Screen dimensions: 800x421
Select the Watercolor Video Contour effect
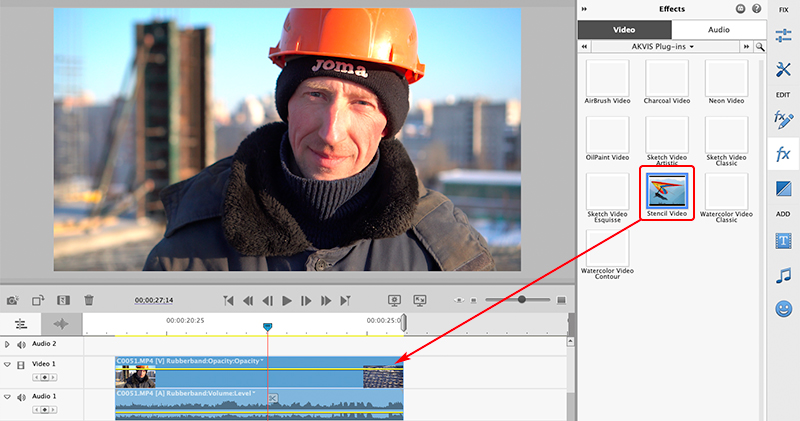pyautogui.click(x=607, y=254)
